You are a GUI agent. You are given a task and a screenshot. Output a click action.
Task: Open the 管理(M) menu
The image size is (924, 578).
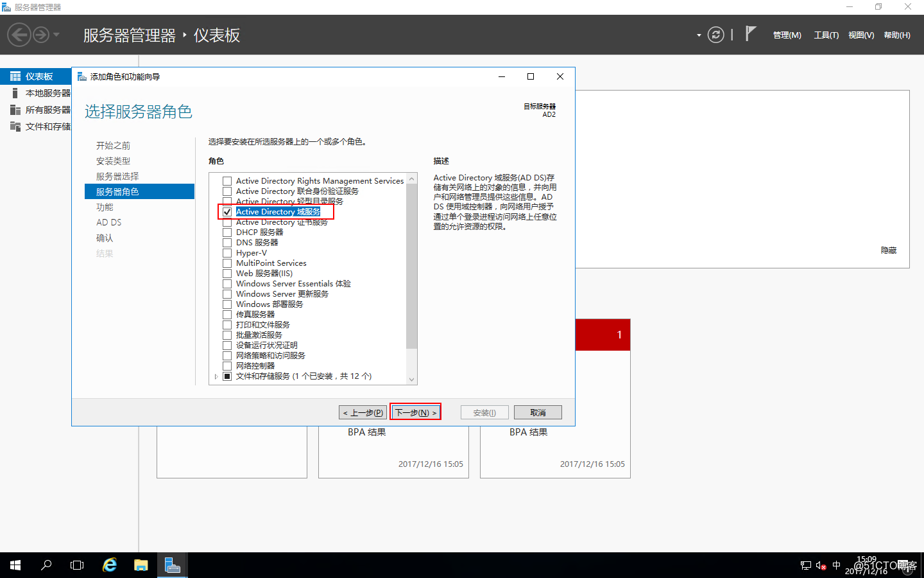pyautogui.click(x=787, y=35)
